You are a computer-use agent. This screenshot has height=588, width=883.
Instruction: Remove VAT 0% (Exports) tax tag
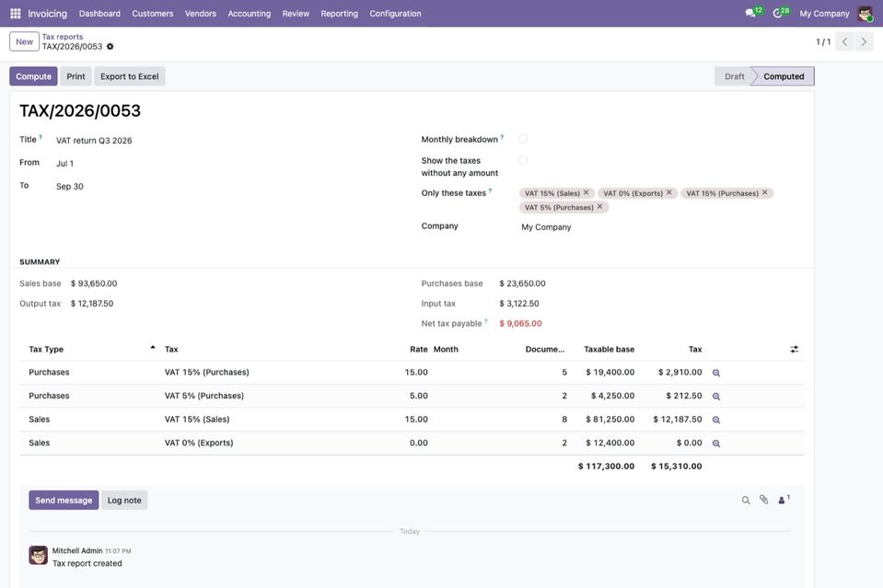[x=669, y=192]
